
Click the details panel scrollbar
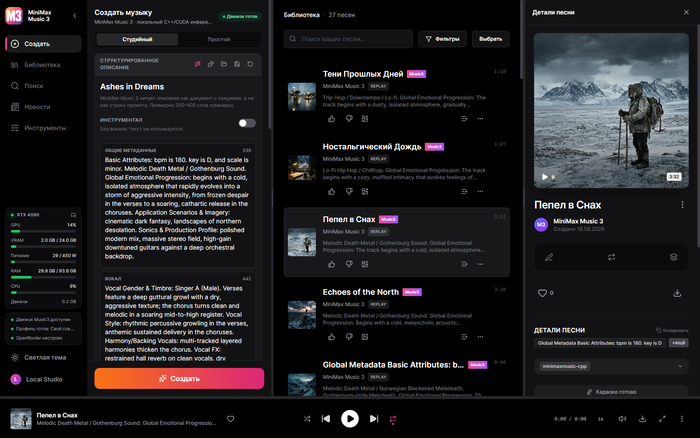[698, 134]
